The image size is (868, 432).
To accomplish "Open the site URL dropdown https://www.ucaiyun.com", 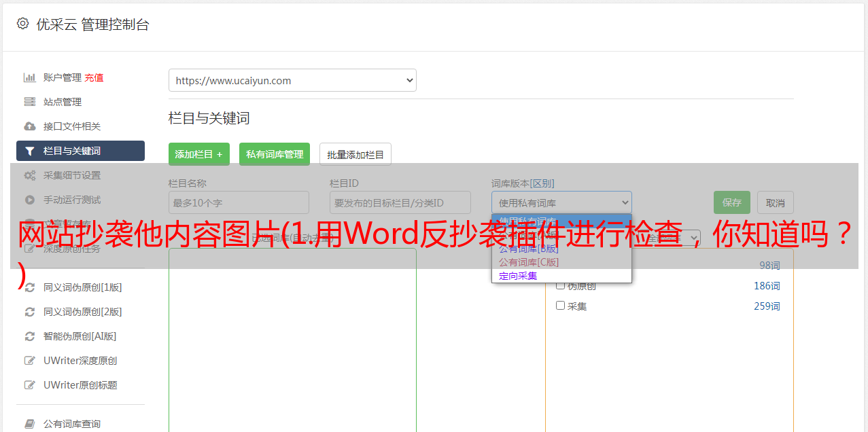I will click(292, 80).
